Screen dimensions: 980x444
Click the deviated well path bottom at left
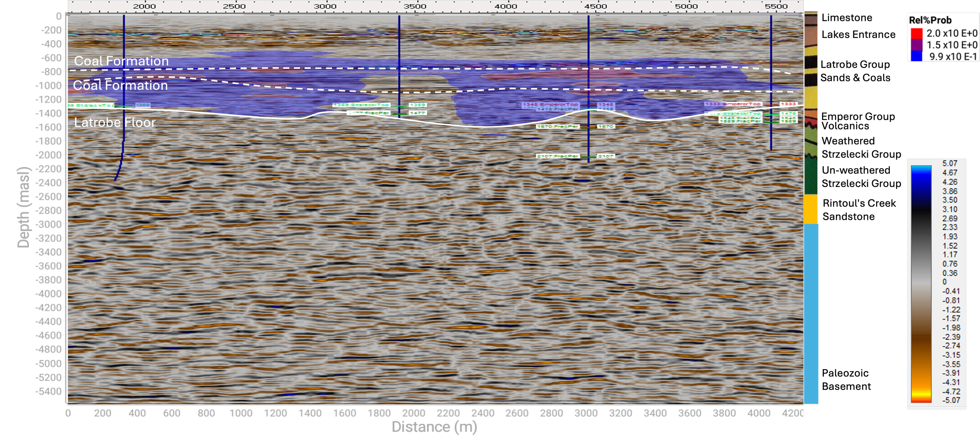pos(116,179)
